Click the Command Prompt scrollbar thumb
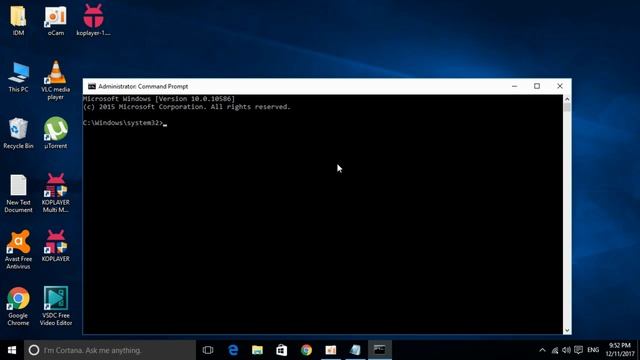Screen dimensions: 640x360 [x=567, y=108]
